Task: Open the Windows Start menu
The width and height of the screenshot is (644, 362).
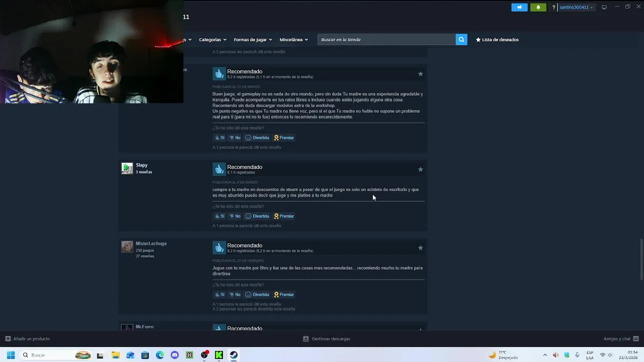Action: tap(11, 355)
